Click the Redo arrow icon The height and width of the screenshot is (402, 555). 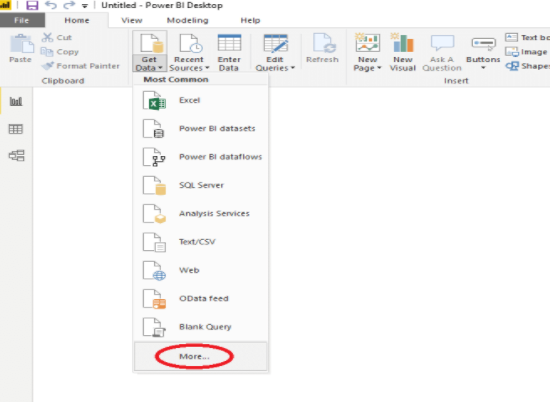[69, 5]
